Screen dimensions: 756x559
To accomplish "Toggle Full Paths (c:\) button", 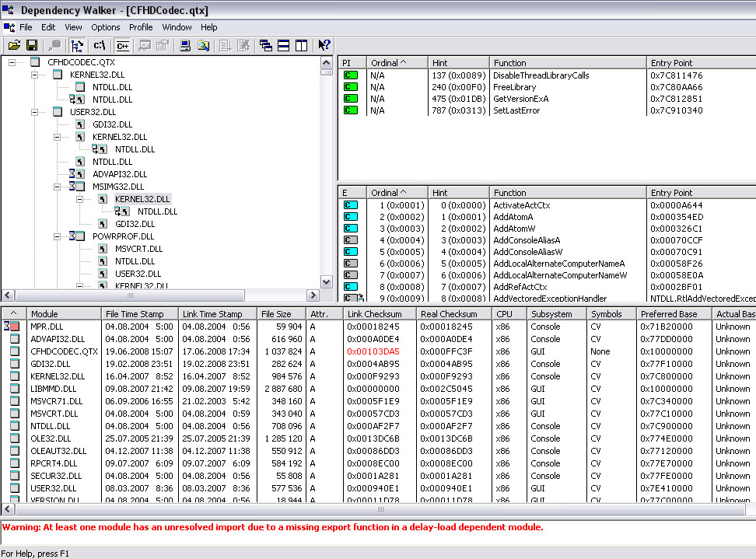I will (x=100, y=46).
